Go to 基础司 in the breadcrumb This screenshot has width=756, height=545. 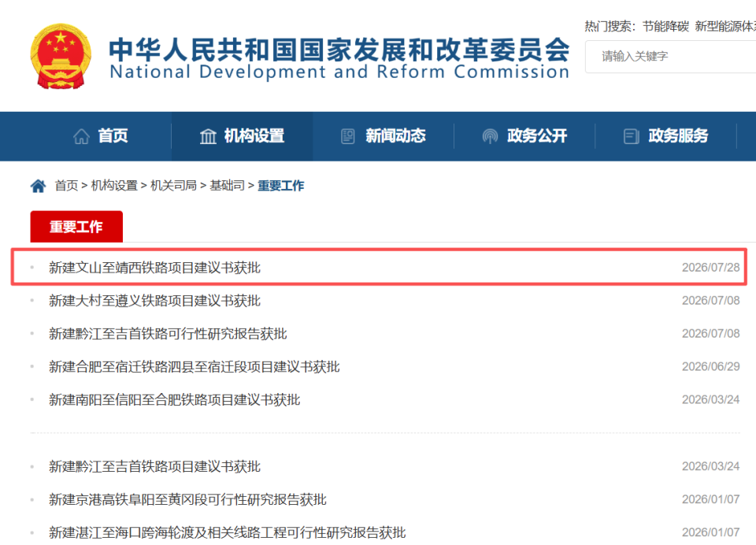[x=227, y=186]
